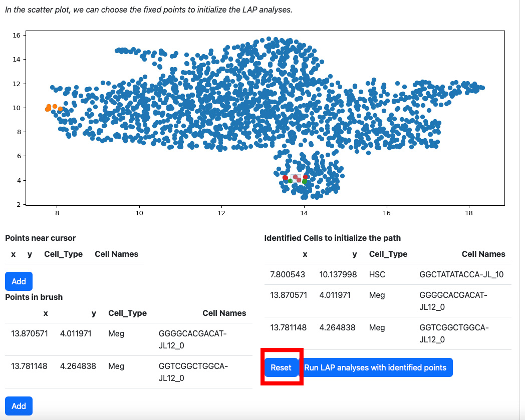Click the Reset button

(x=281, y=367)
